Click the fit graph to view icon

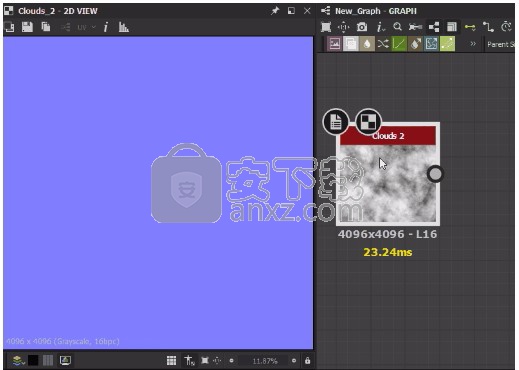[x=326, y=27]
